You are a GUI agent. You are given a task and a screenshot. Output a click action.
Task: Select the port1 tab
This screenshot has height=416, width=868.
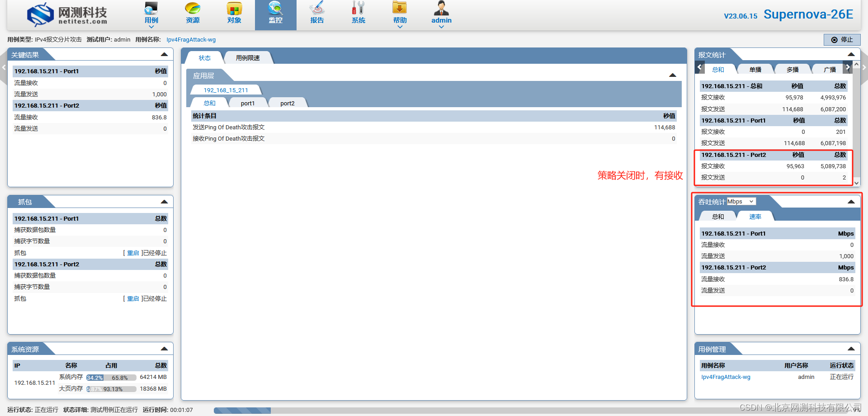click(x=247, y=103)
